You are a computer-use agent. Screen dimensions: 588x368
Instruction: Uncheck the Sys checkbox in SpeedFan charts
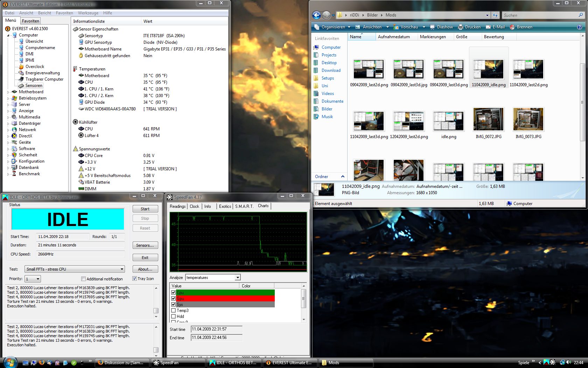pos(173,304)
